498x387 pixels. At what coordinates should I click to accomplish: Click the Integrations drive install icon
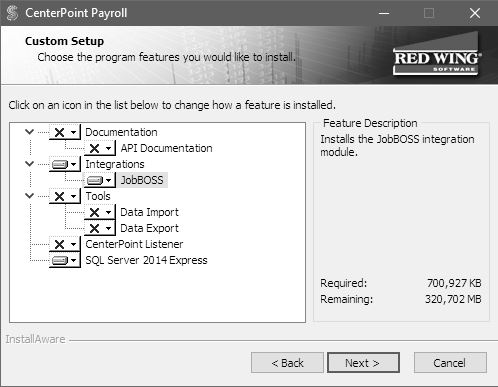65,164
